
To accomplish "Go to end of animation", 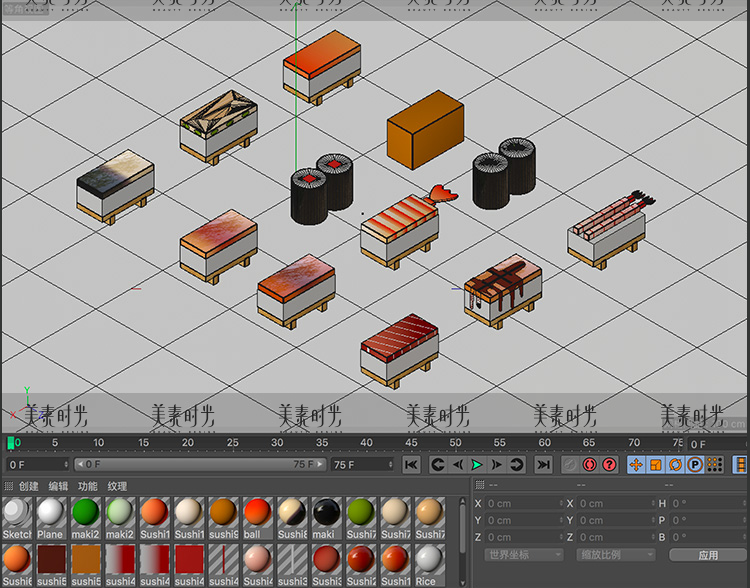I will (x=543, y=465).
